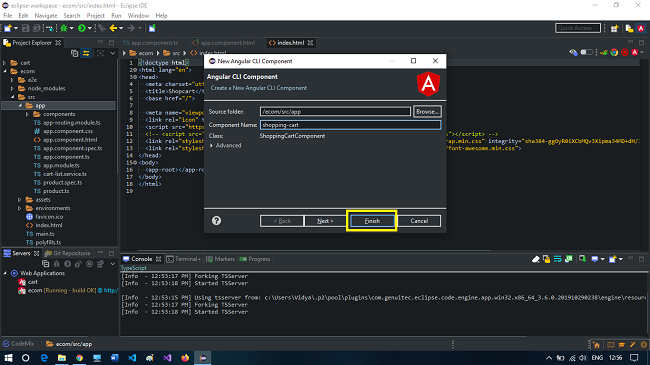Screen dimensions: 650x365
Task: Expand the components folder
Action: pyautogui.click(x=27, y=114)
